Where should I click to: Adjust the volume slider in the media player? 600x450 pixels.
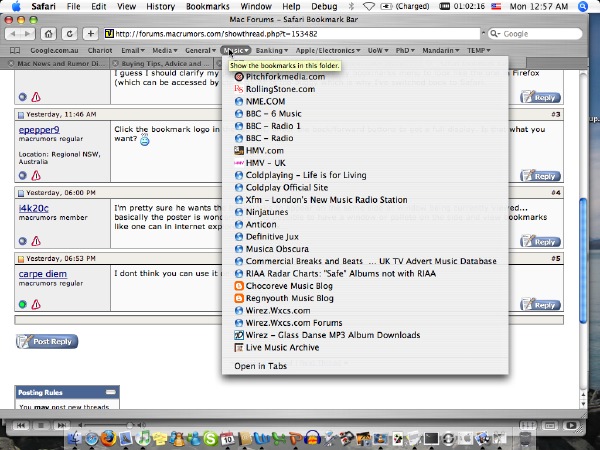[x=129, y=425]
